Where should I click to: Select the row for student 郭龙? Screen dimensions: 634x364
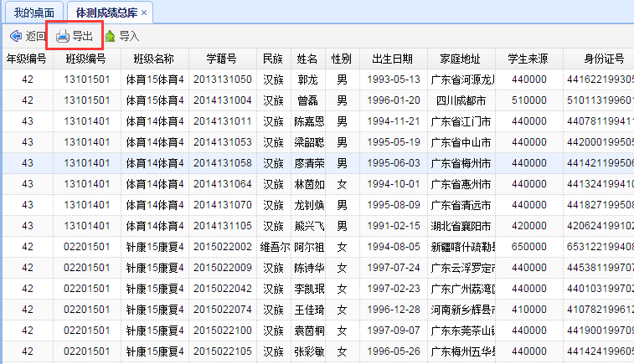pyautogui.click(x=307, y=79)
